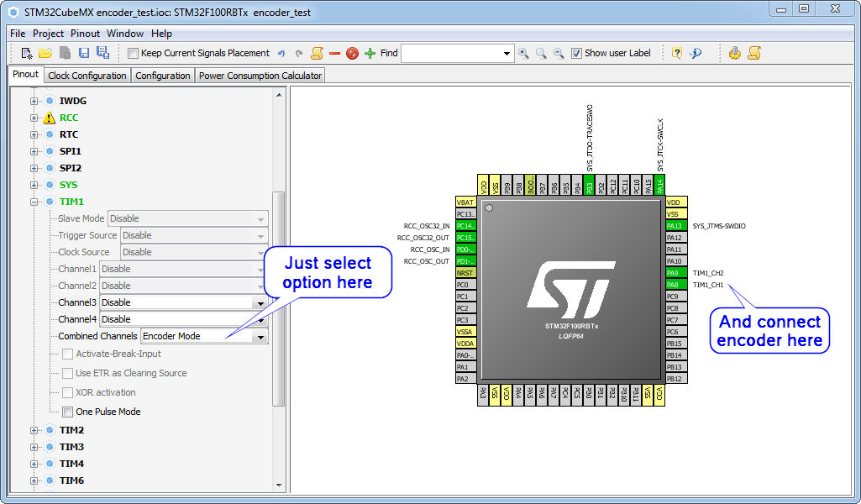The width and height of the screenshot is (861, 504).
Task: Click the TIM1_CH1 pin label
Action: (x=708, y=285)
